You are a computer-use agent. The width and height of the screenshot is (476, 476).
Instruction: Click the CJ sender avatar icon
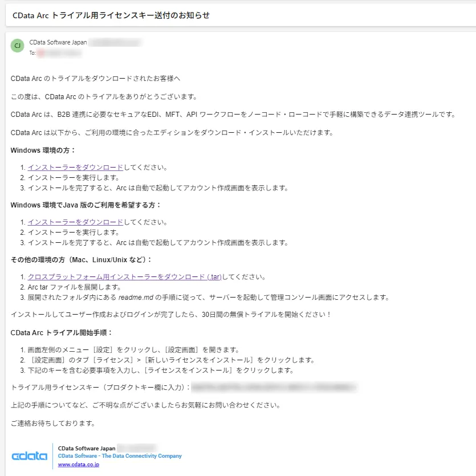coord(17,45)
